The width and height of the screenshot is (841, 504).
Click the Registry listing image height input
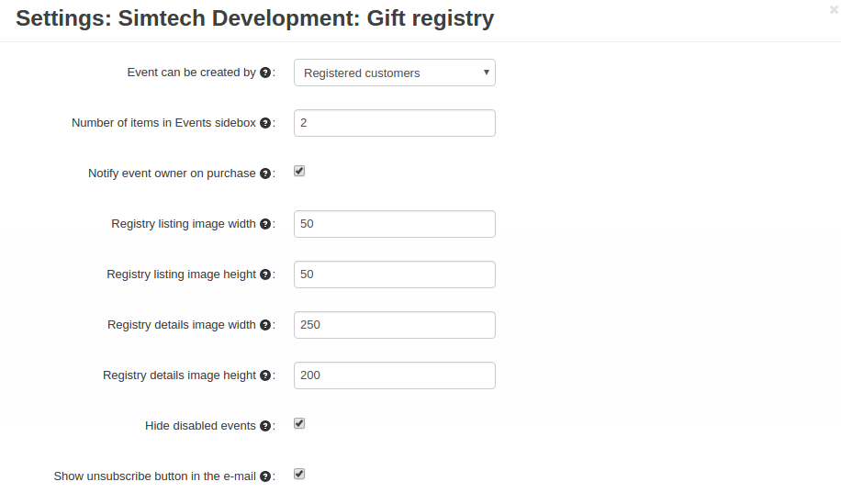tap(395, 274)
